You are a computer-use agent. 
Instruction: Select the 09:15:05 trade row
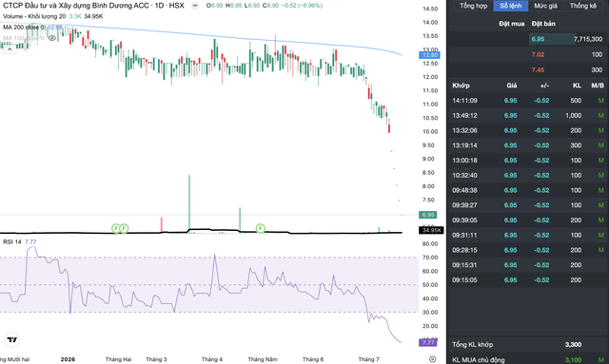[527, 279]
